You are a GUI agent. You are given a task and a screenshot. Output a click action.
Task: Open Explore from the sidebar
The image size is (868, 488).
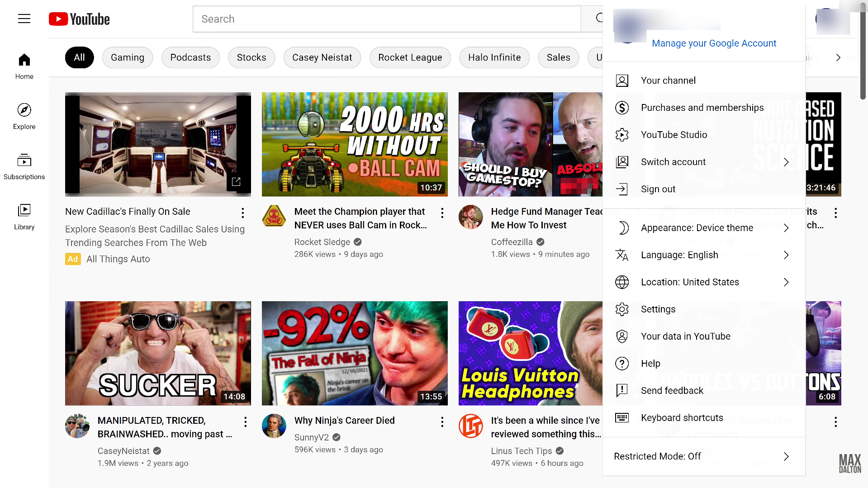[24, 116]
